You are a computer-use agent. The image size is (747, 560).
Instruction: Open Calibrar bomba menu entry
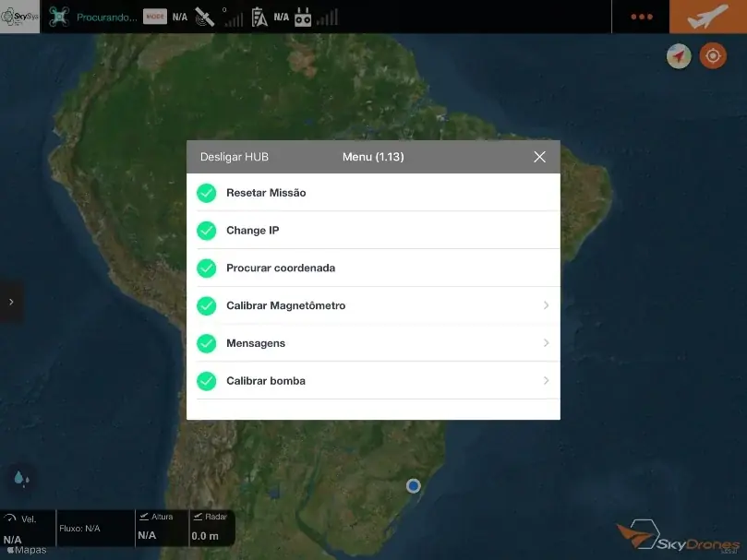point(373,380)
